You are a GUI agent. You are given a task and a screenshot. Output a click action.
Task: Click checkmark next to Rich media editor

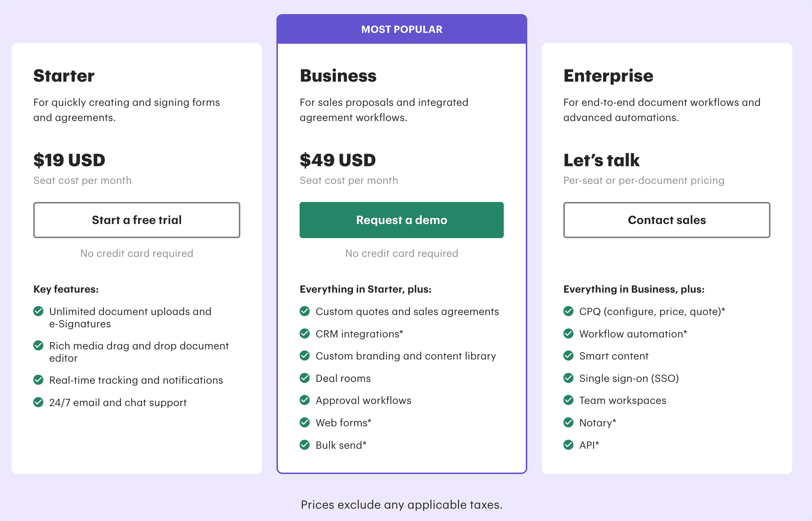coord(38,345)
